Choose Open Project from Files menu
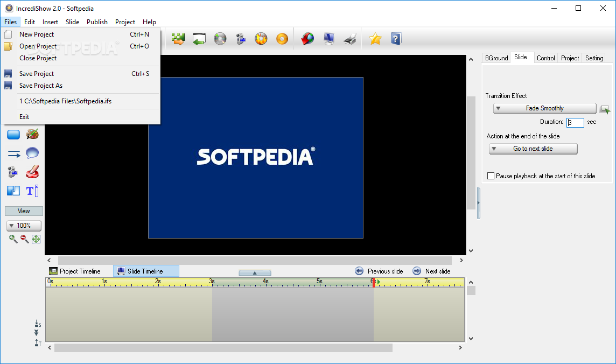The height and width of the screenshot is (364, 616). tap(81, 46)
